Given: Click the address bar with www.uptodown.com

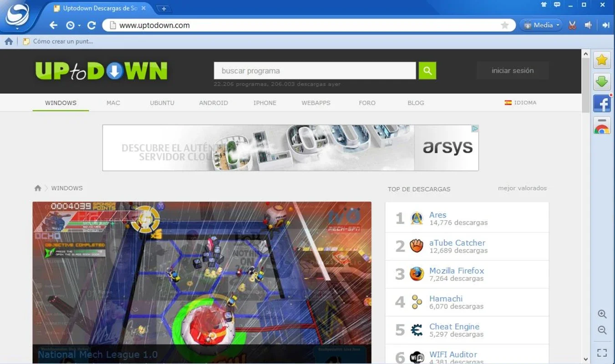Looking at the screenshot, I should 308,25.
